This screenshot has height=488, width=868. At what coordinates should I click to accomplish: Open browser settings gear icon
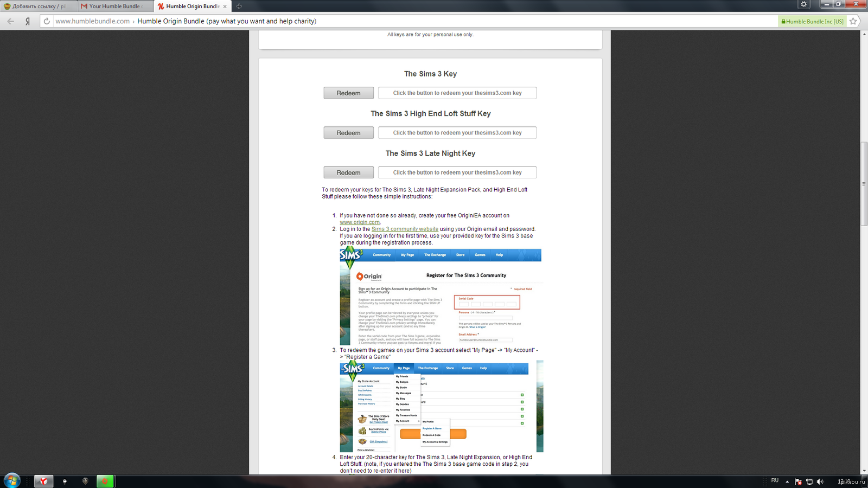point(804,4)
